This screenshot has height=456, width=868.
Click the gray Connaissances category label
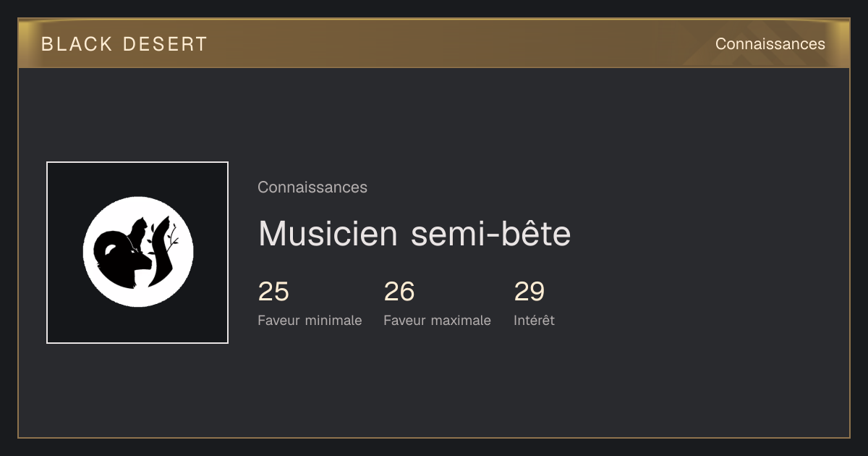click(x=312, y=187)
